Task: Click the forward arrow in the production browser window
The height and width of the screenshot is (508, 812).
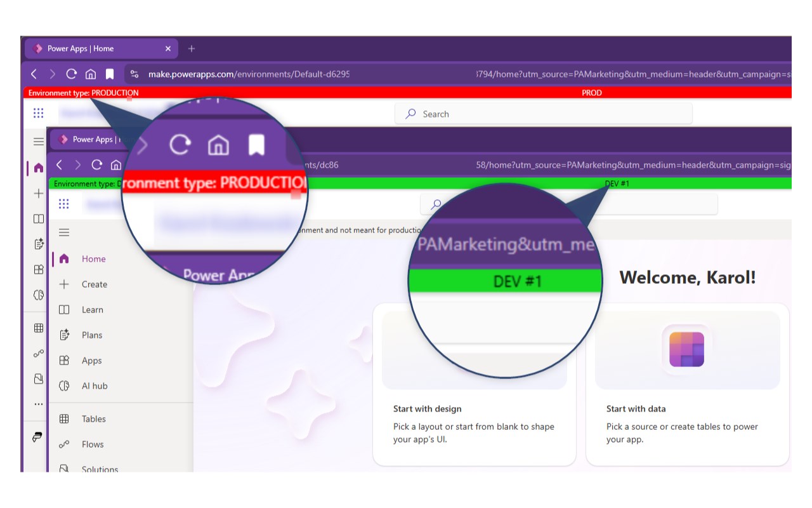Action: [53, 74]
